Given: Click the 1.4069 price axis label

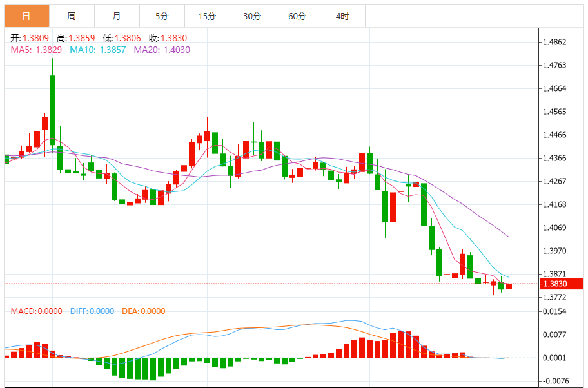Looking at the screenshot, I should 554,228.
